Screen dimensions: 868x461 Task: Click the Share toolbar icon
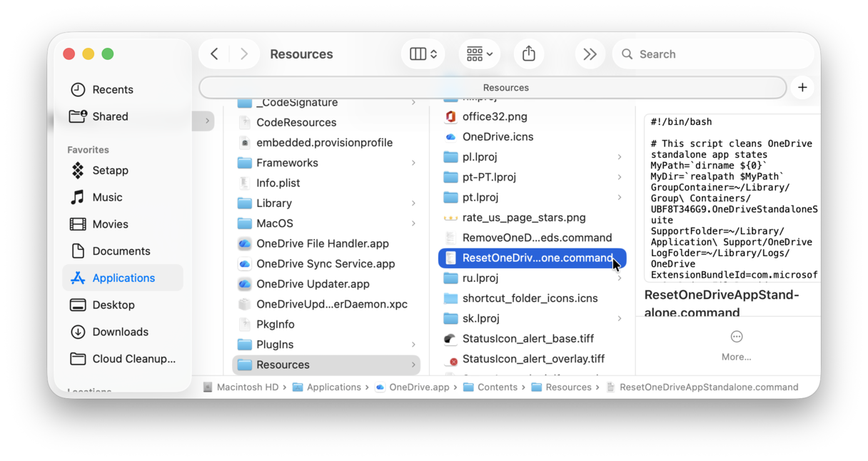529,54
